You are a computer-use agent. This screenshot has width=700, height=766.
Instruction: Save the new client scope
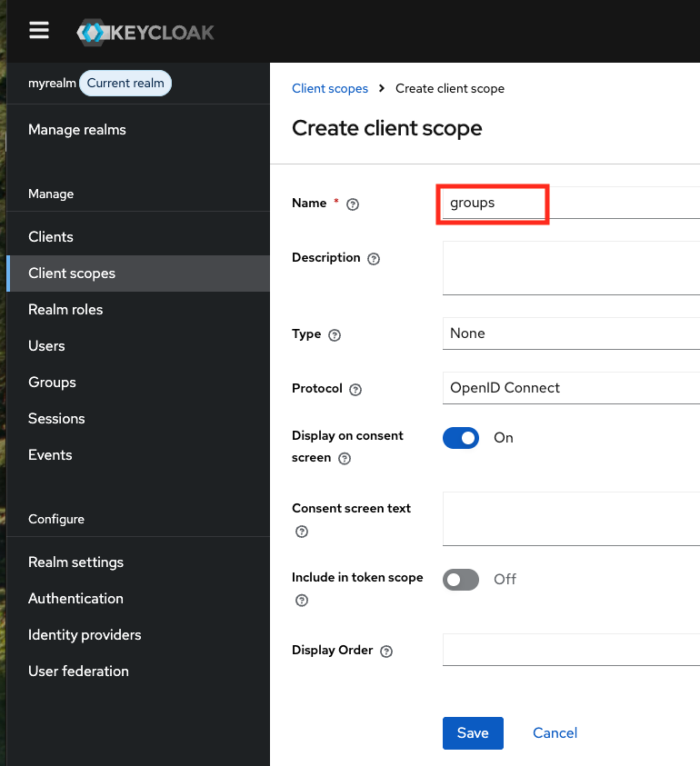pos(473,732)
